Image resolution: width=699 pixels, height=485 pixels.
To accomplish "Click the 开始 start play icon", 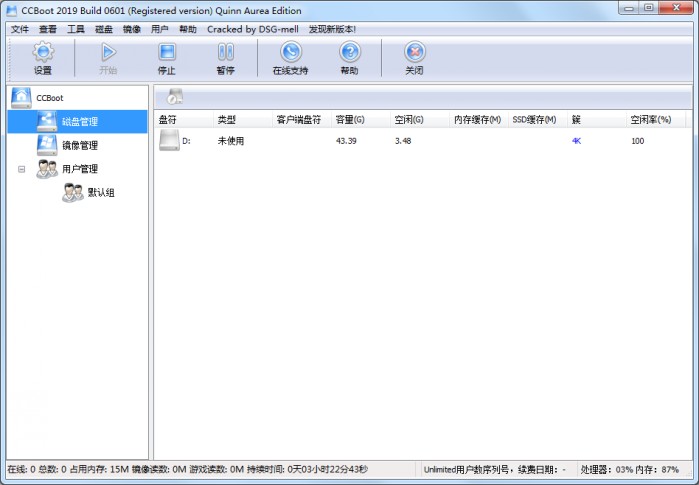I will [x=108, y=52].
